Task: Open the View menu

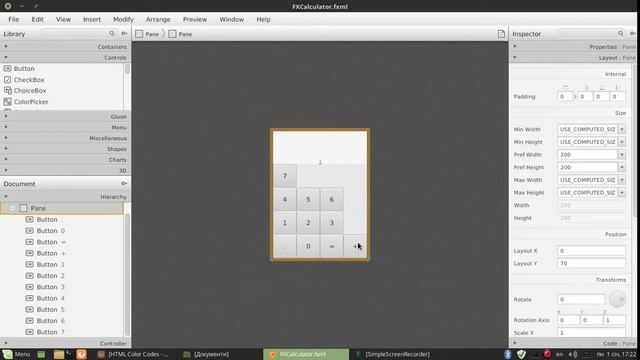Action: click(63, 19)
